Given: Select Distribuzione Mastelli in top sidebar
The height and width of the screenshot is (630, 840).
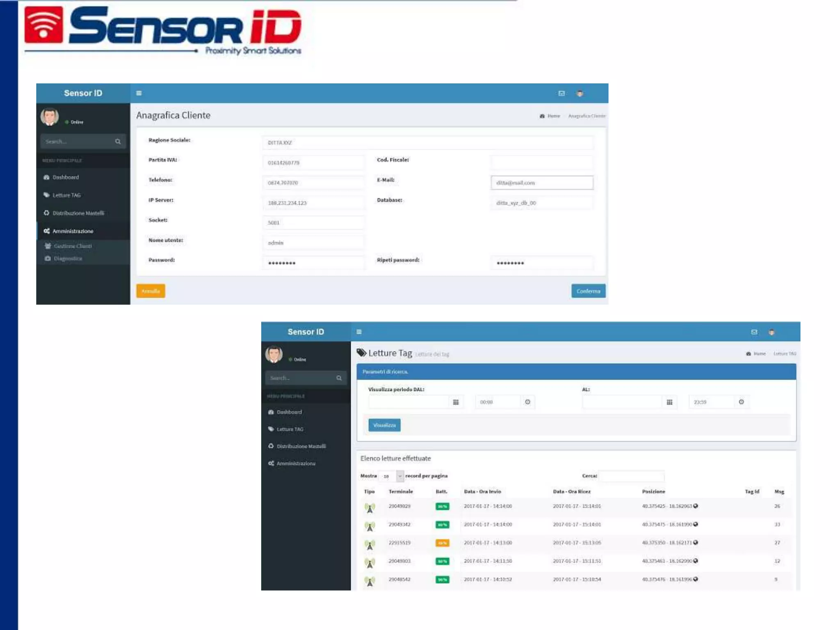Looking at the screenshot, I should (x=78, y=213).
